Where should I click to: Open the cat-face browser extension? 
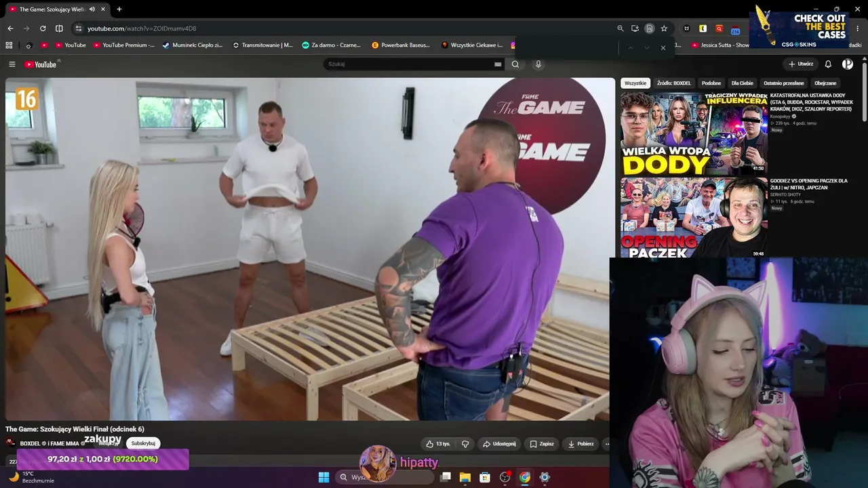687,28
